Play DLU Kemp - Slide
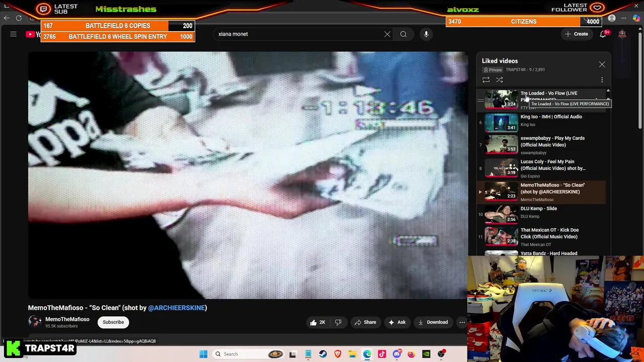Screen dimensions: 644x362 (541, 214)
